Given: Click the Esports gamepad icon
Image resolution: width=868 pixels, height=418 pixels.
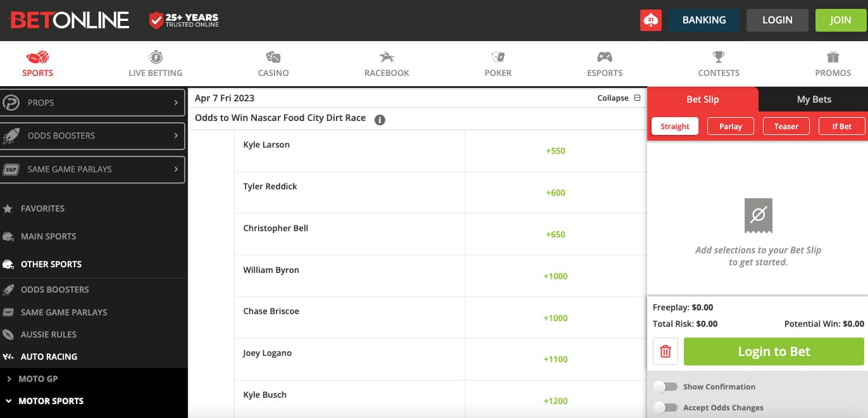Looking at the screenshot, I should 605,57.
